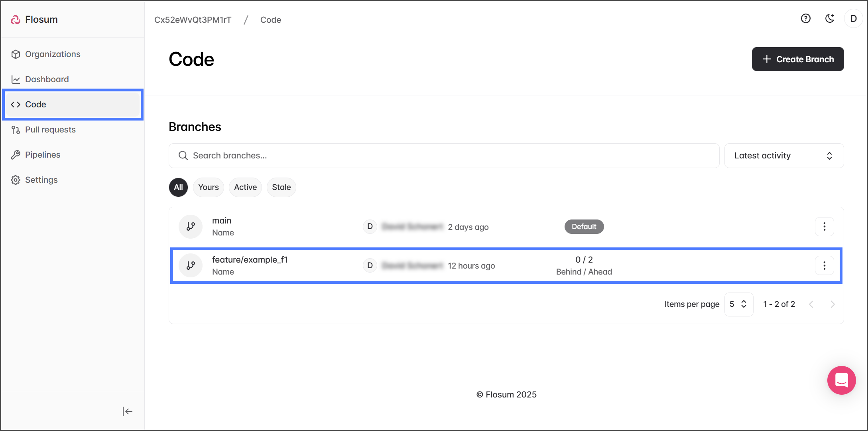
Task: Open Pull requests in sidebar
Action: point(50,130)
